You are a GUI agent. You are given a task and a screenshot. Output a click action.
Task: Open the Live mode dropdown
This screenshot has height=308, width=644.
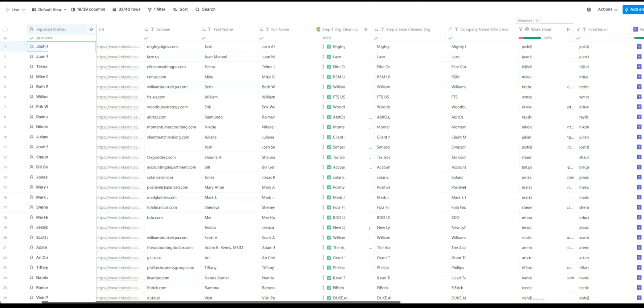point(15,10)
